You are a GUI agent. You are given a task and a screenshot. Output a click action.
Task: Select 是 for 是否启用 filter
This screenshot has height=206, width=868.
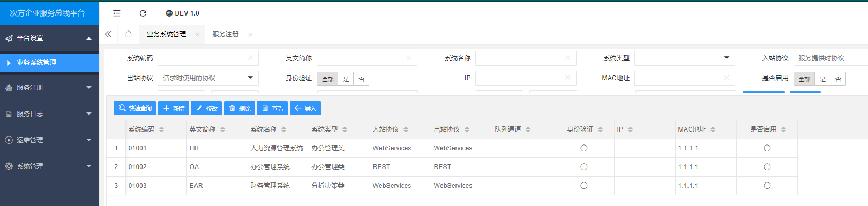822,79
